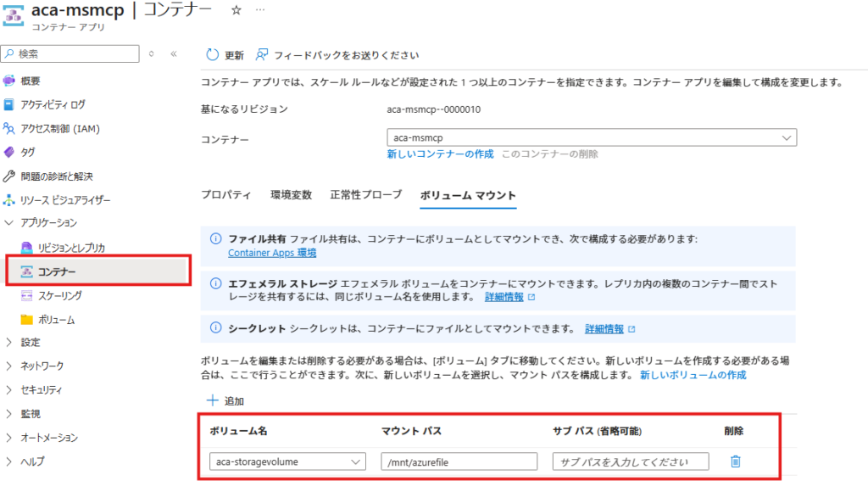Click the Container Apps 環境 link
The height and width of the screenshot is (492, 868).
click(272, 253)
